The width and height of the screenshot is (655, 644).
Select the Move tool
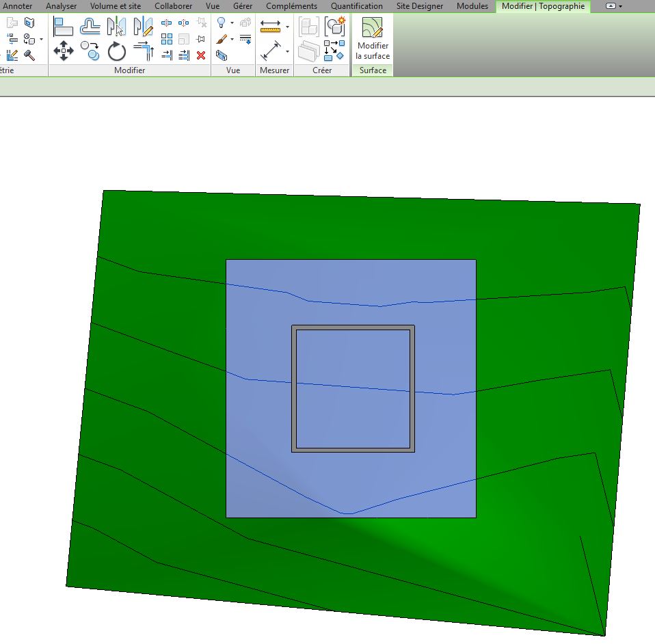[64, 51]
